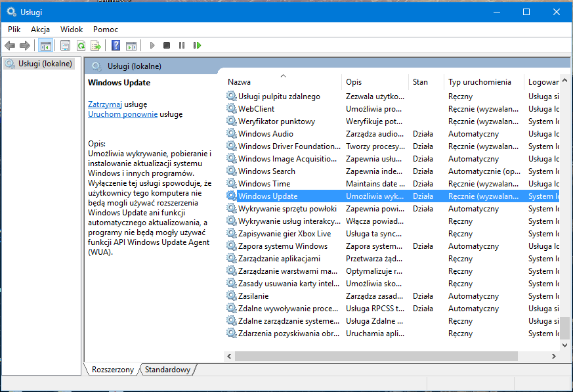This screenshot has height=392, width=573.
Task: Restart service with the green restart icon
Action: tap(197, 45)
